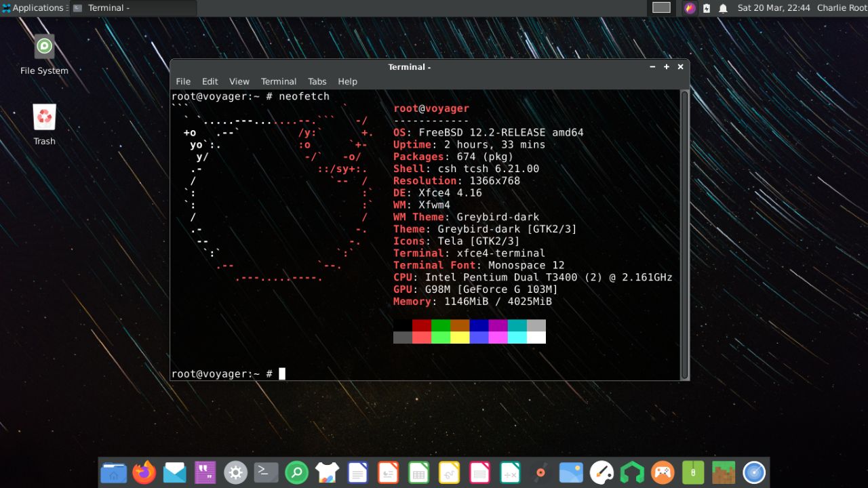Click the terminal prompt cursor on the last line

pos(282,373)
